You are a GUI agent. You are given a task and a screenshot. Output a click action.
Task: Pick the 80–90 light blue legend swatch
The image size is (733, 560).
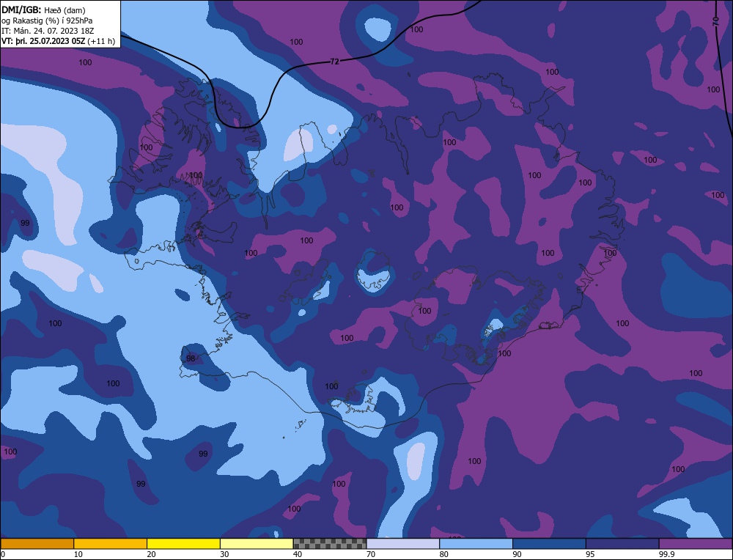[x=476, y=544]
